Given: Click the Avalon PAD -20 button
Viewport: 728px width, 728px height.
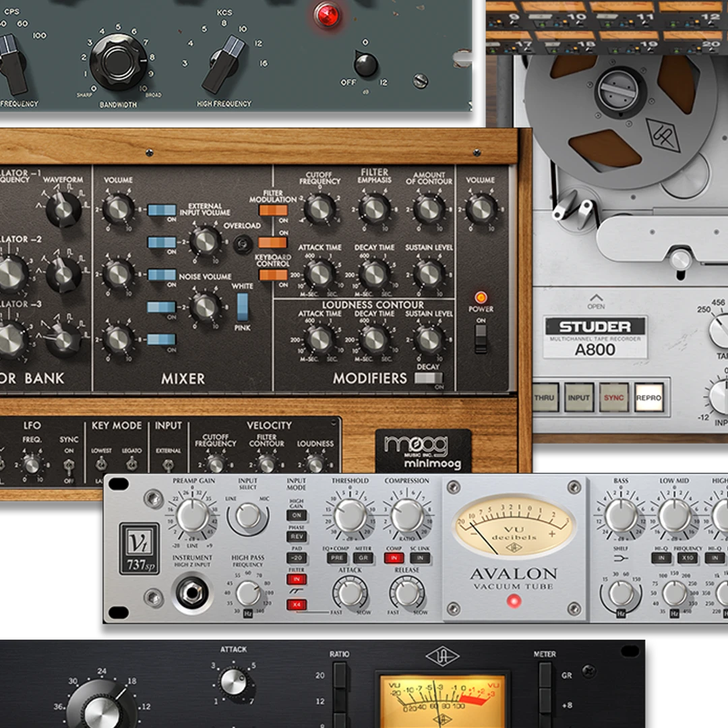Looking at the screenshot, I should 296,557.
